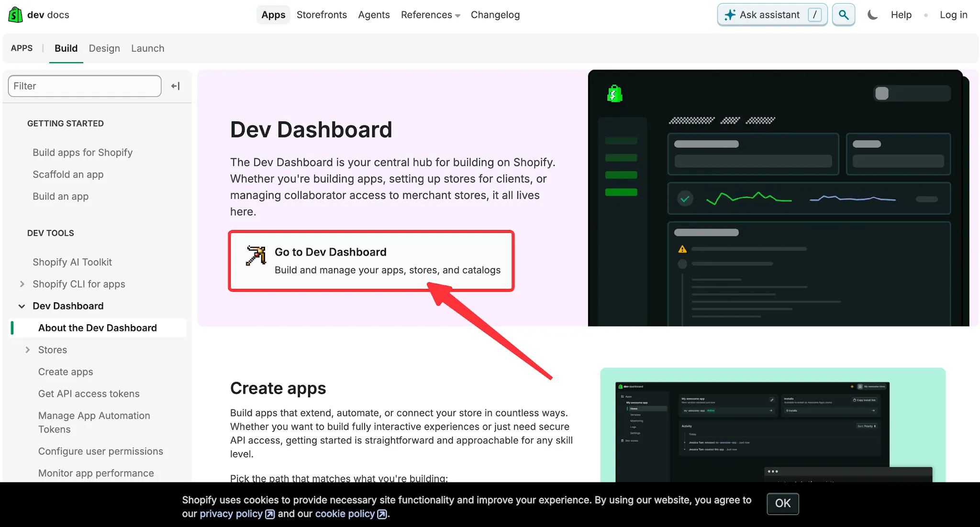Select the Design tab
This screenshot has height=527, width=980.
pos(104,48)
